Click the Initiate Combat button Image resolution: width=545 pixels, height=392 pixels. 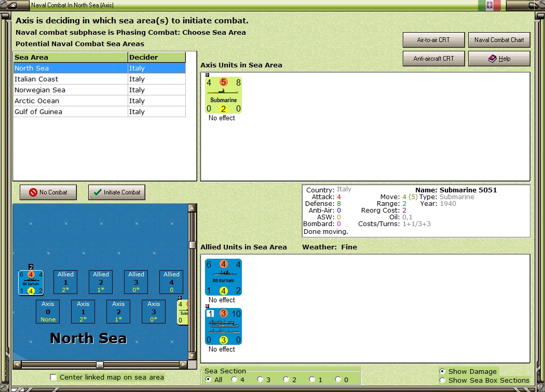click(117, 192)
